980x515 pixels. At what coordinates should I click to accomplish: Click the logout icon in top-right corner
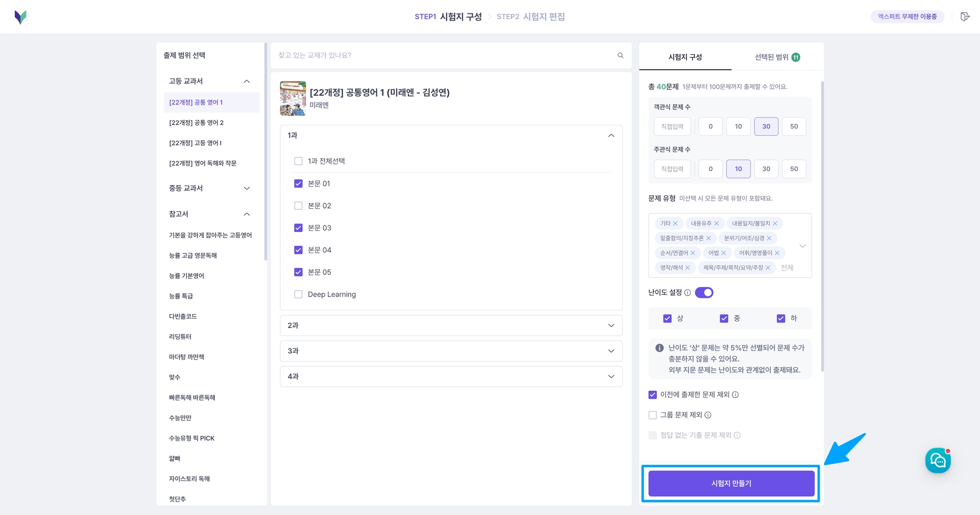965,17
